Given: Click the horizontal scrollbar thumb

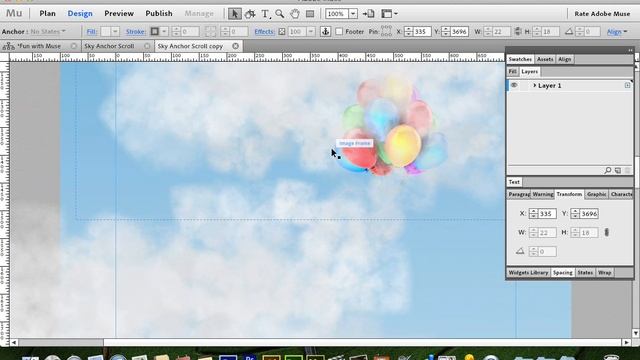Looking at the screenshot, I should coord(61,342).
